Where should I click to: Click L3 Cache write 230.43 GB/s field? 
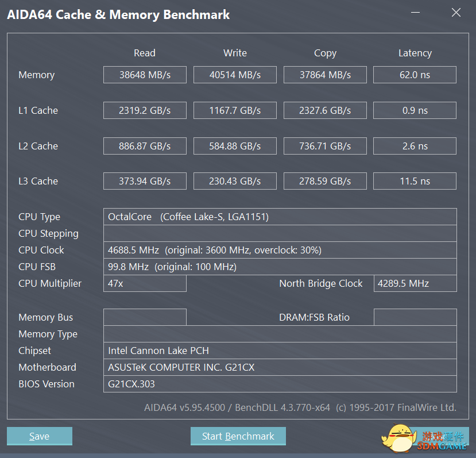tap(235, 181)
